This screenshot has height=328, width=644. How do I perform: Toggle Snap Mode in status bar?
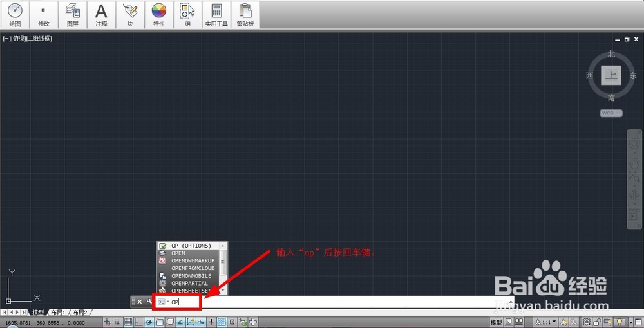(118, 322)
